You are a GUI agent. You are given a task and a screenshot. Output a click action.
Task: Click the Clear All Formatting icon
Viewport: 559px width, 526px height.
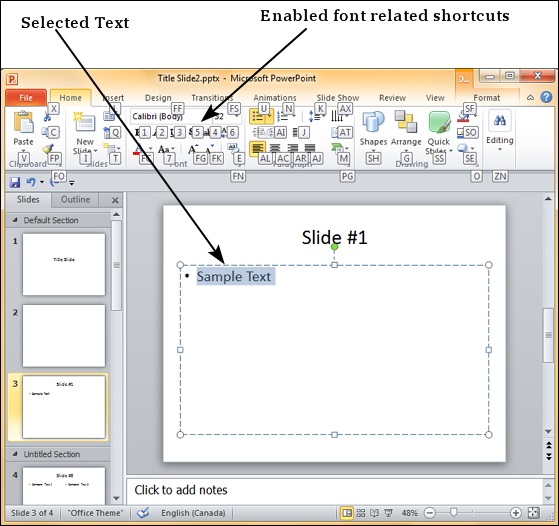coord(232,148)
